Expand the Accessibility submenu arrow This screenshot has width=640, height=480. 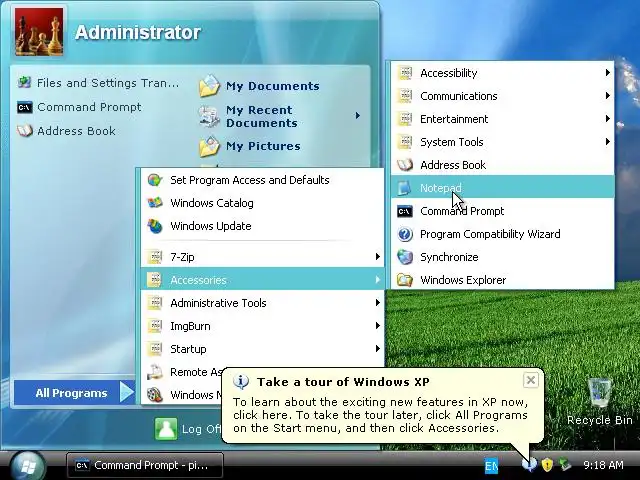click(607, 73)
